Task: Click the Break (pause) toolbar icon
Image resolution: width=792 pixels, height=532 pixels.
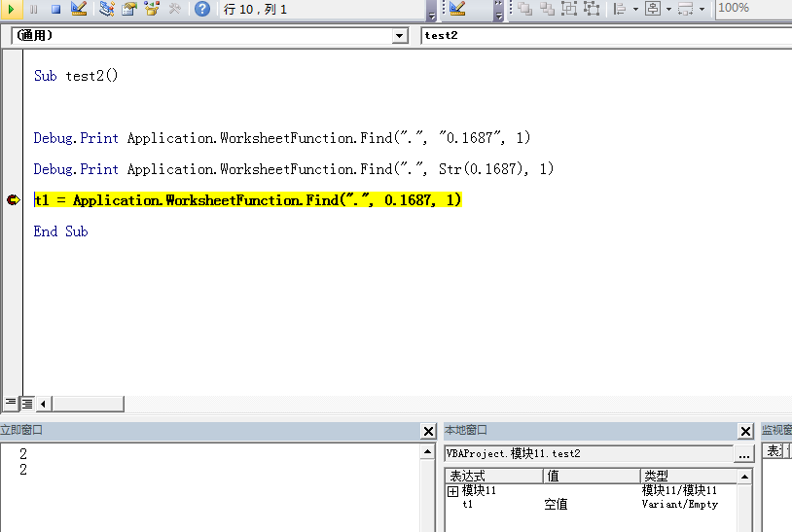Action: pos(34,9)
